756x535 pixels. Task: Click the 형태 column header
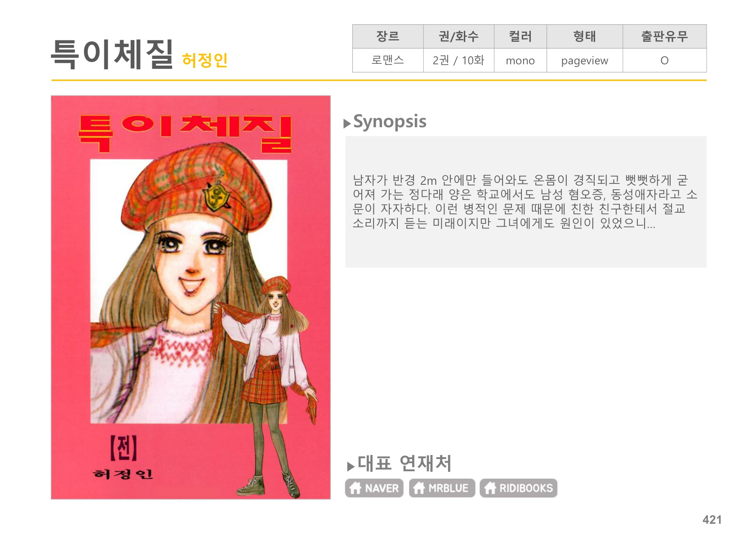coord(584,36)
